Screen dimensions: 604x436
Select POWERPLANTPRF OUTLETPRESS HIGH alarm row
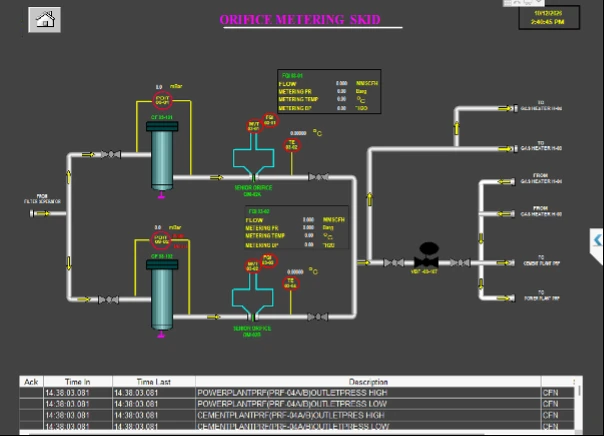297,392
